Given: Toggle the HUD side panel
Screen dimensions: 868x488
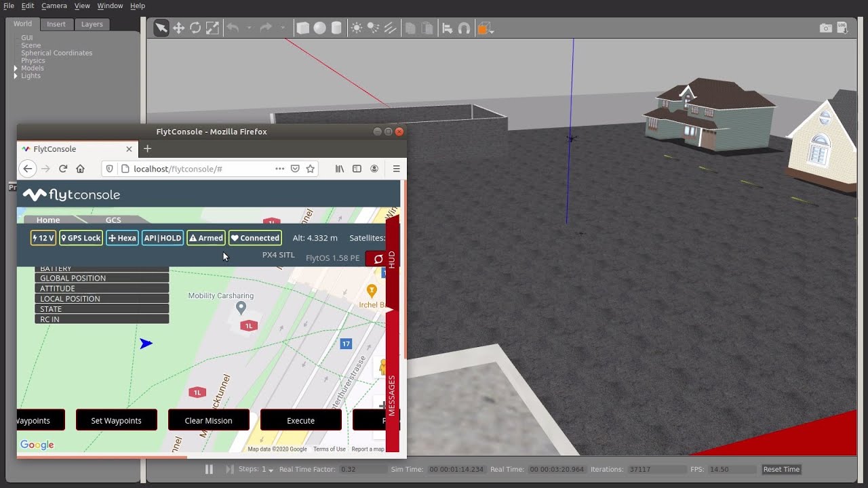Looking at the screenshot, I should (392, 260).
